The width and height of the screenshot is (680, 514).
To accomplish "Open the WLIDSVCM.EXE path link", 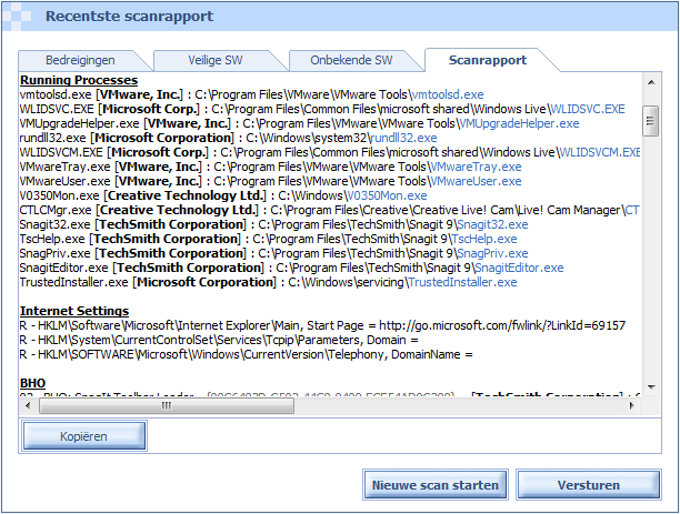I will (x=600, y=152).
